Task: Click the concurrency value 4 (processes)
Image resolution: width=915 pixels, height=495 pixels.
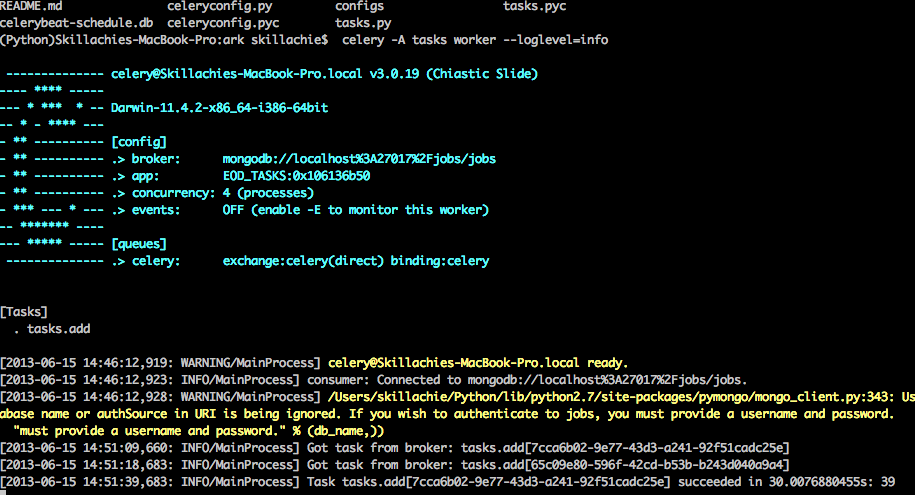Action: click(x=268, y=193)
